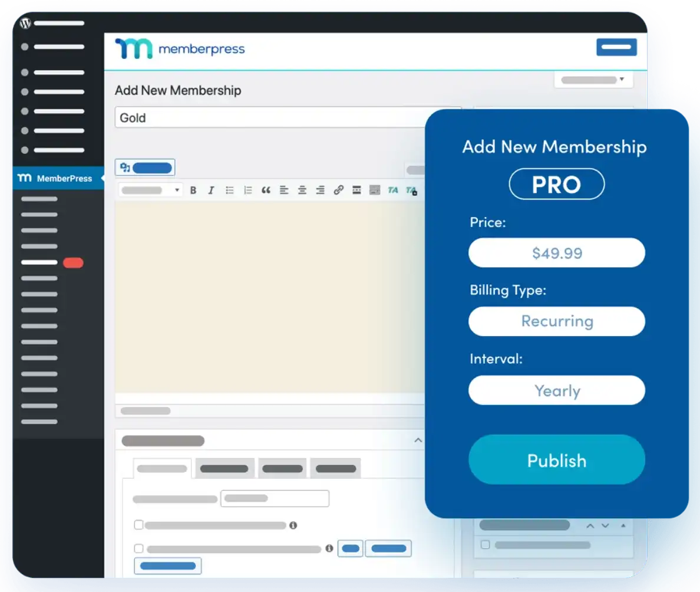
Task: Collapse the membership options panel chevron
Action: click(x=418, y=440)
